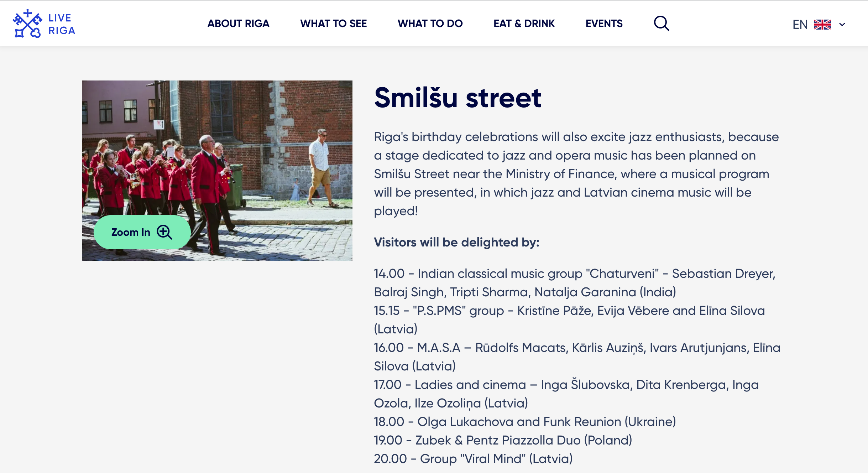Screen dimensions: 868x473
Task: Click the 19.00 Zubek & Pentz Piazzolla Duo line
Action: pos(503,440)
